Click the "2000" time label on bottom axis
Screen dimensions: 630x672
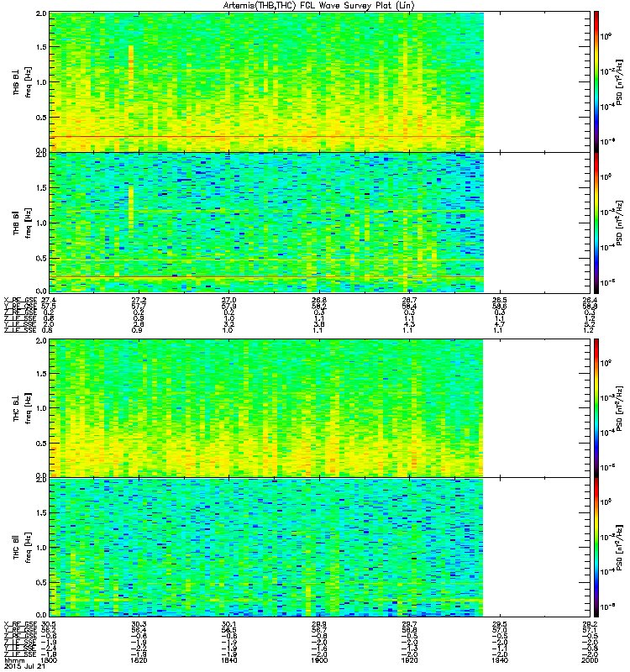click(591, 660)
